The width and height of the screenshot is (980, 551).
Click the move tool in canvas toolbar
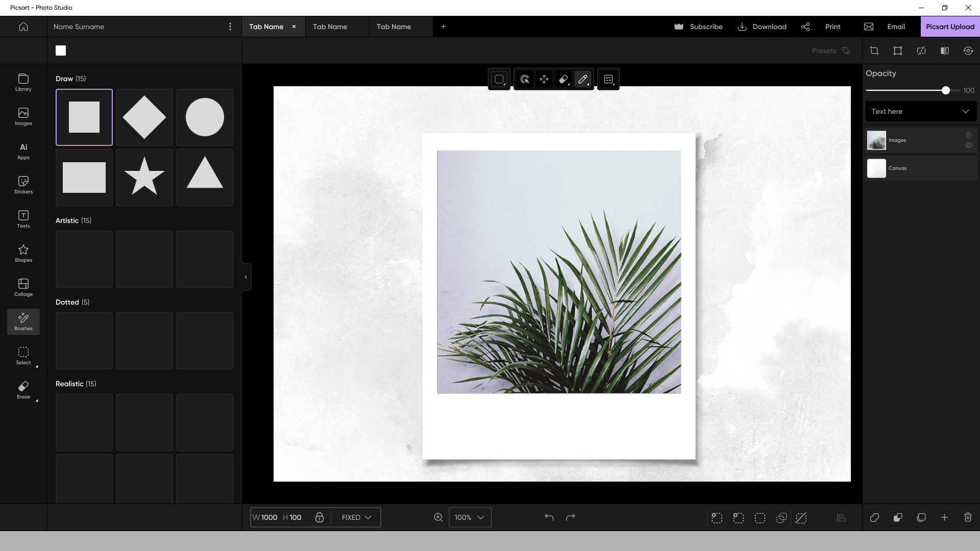pyautogui.click(x=544, y=79)
